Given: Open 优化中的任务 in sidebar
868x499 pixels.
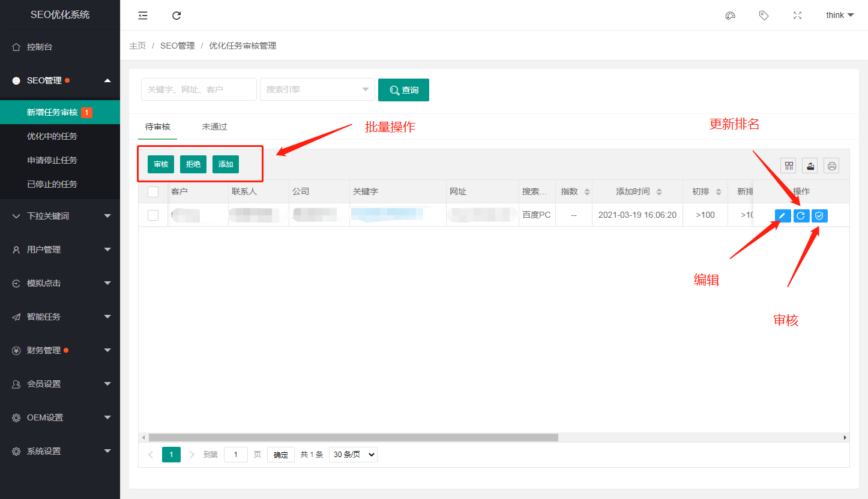Looking at the screenshot, I should click(x=52, y=136).
